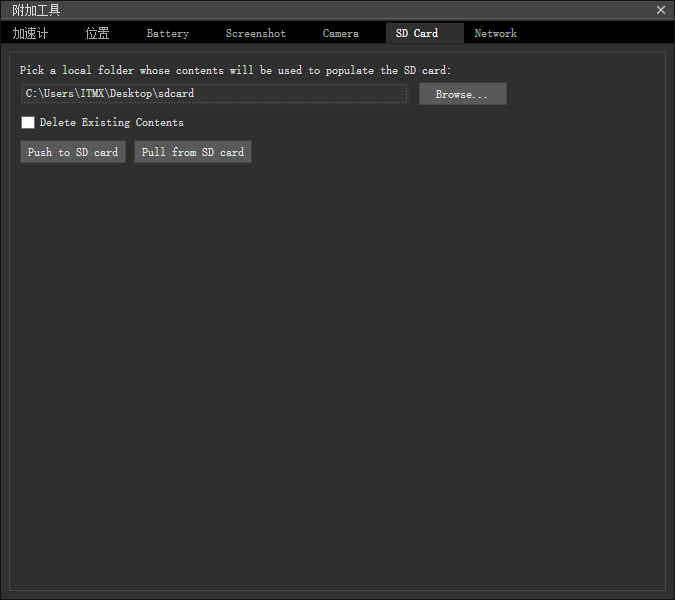Image resolution: width=675 pixels, height=600 pixels.
Task: Click the 附加工具 title bar text
Action: click(36, 10)
